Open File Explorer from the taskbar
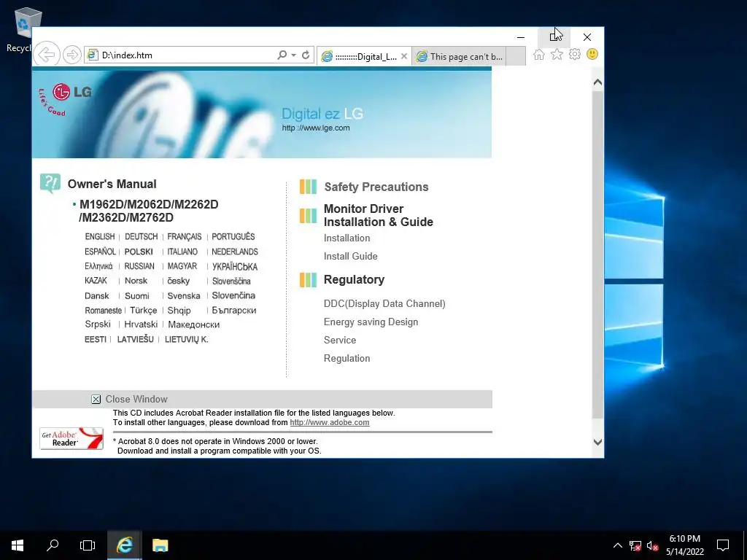This screenshot has width=747, height=560. click(x=160, y=545)
